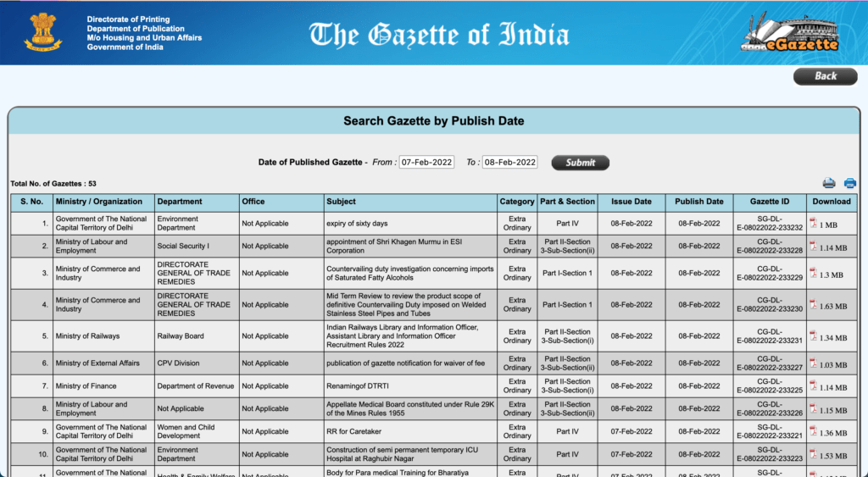The image size is (868, 477).
Task: Click the To date field showing 08-Feb-2022
Action: pyautogui.click(x=509, y=163)
